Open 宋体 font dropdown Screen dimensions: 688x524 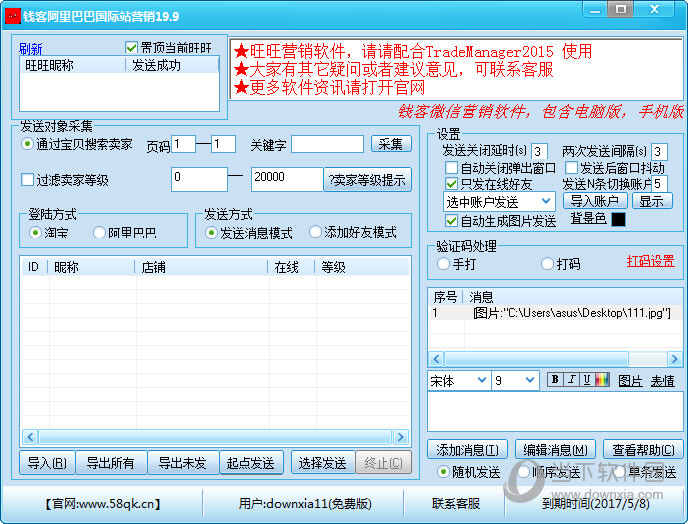(x=459, y=380)
